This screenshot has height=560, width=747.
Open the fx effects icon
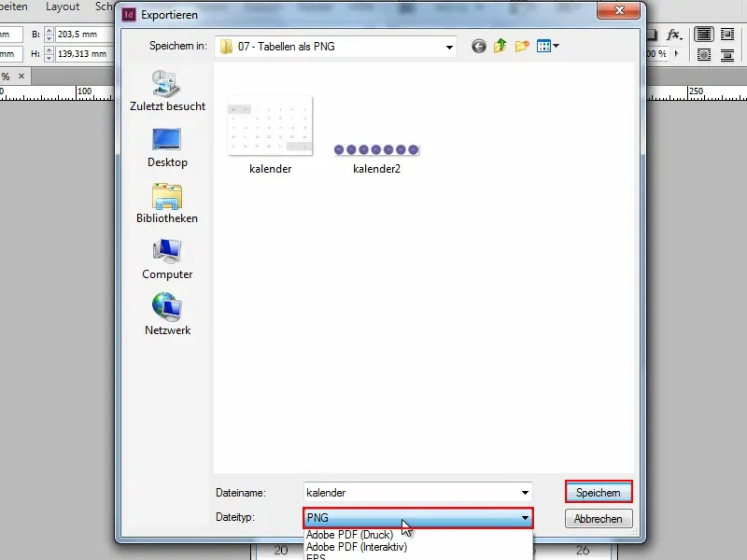673,35
